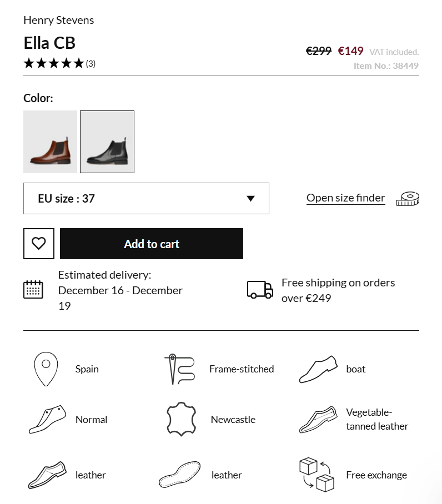Click the Ella CB product title
This screenshot has width=442, height=504.
[49, 43]
